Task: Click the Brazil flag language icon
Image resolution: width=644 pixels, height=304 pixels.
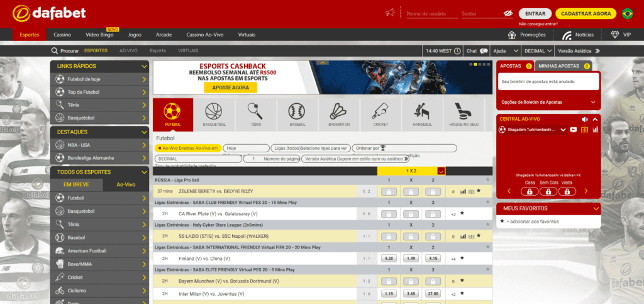Action: (x=627, y=14)
